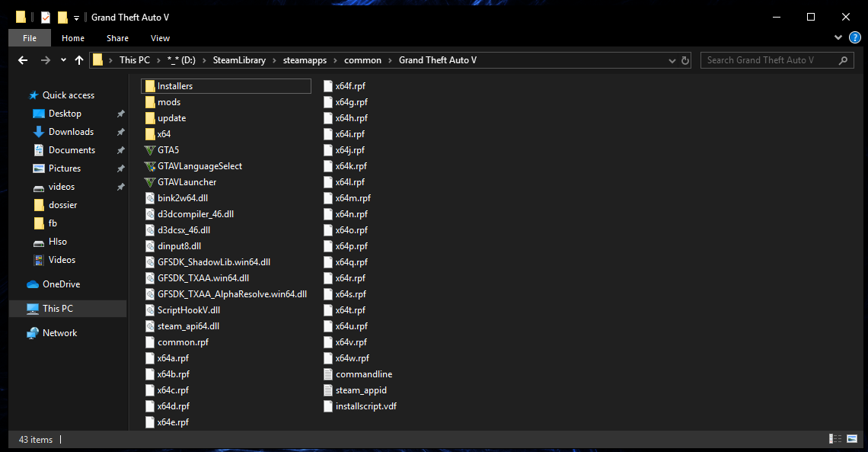Click the Back navigation arrow
Viewport: 868px width, 452px height.
(23, 60)
